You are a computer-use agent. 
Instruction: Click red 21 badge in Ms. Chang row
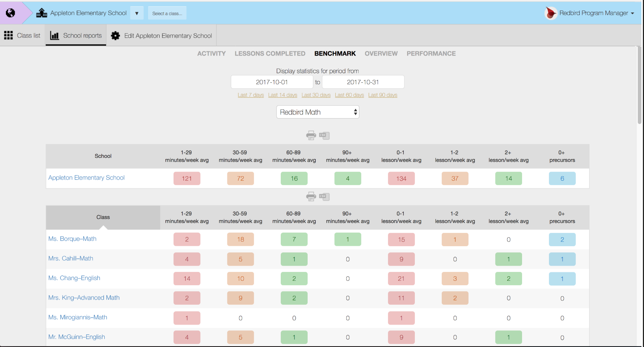click(401, 279)
